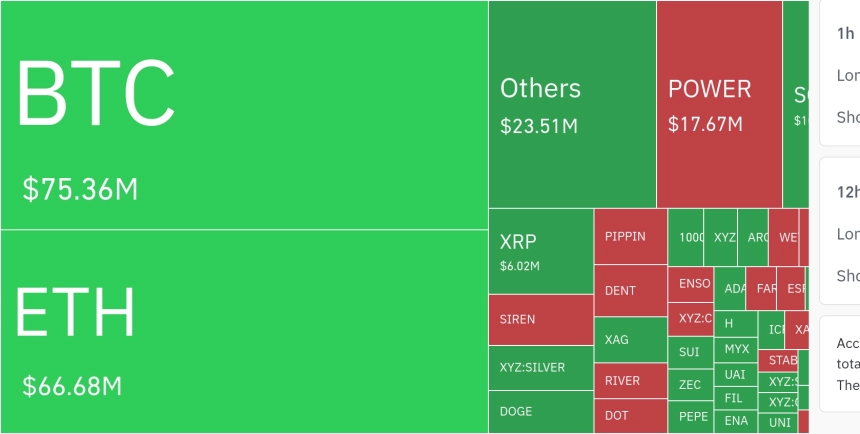The height and width of the screenshot is (434, 860).
Task: Select the red DENT tile
Action: [x=630, y=291]
